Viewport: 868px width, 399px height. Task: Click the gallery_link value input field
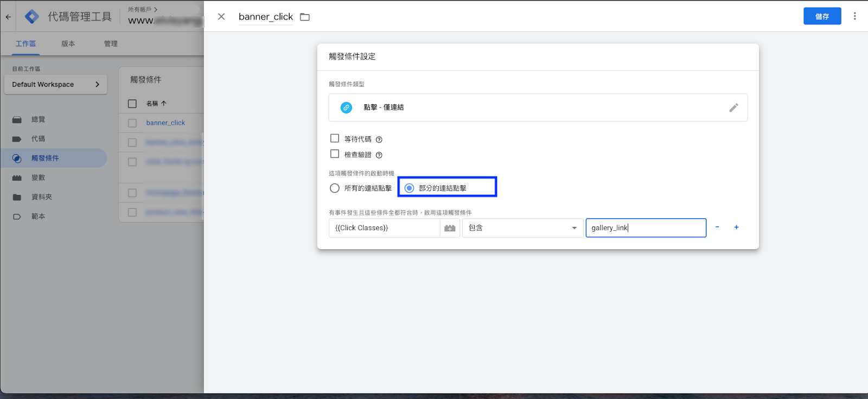click(x=646, y=228)
